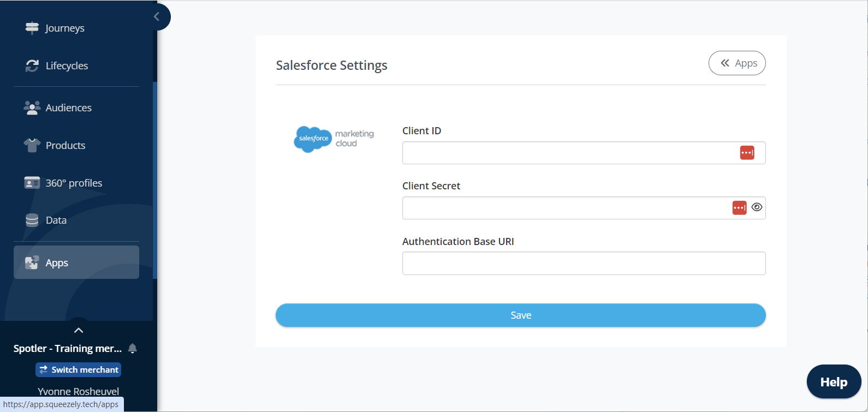Screen dimensions: 868x412
Task: Focus the Authentication Base URI field
Action: [x=584, y=263]
